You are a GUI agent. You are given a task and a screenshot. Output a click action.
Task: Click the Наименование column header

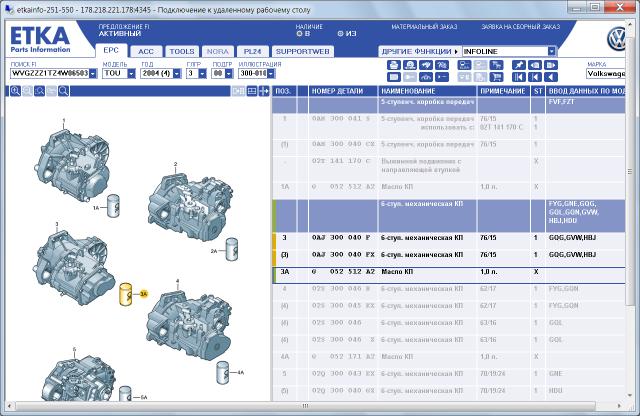[427, 91]
